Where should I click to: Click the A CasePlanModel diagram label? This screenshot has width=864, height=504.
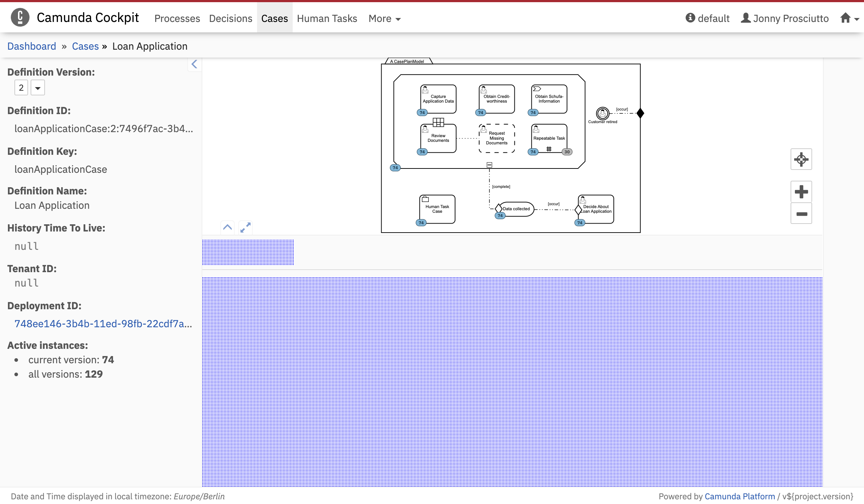click(x=407, y=62)
